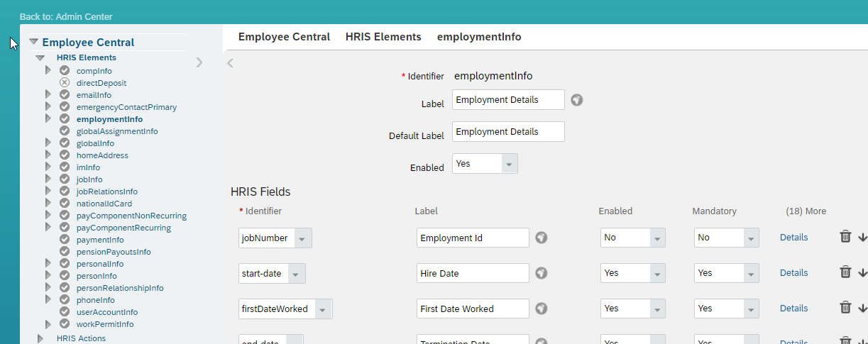Expand the payComponentRecurring tree node
This screenshot has width=868, height=344.
coord(48,227)
